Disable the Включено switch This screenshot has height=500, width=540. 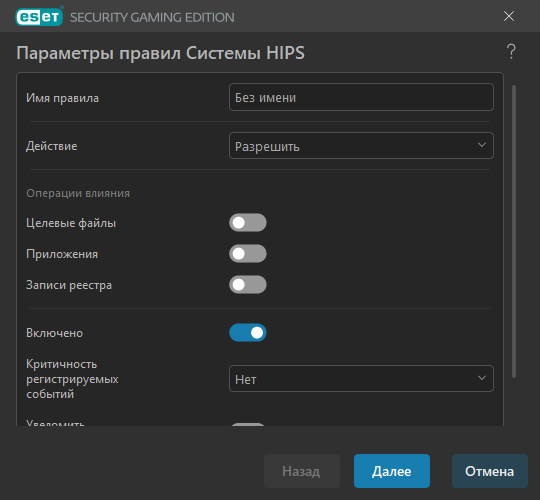[248, 333]
